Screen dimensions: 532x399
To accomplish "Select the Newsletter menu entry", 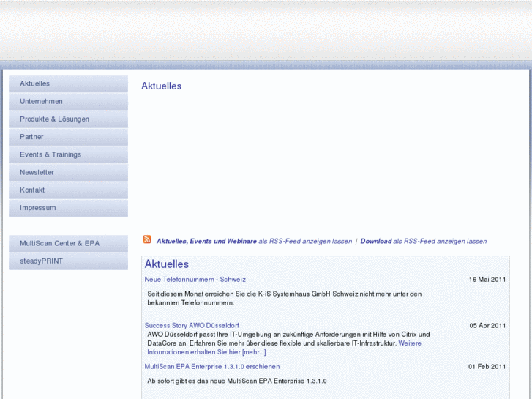I will coord(68,172).
